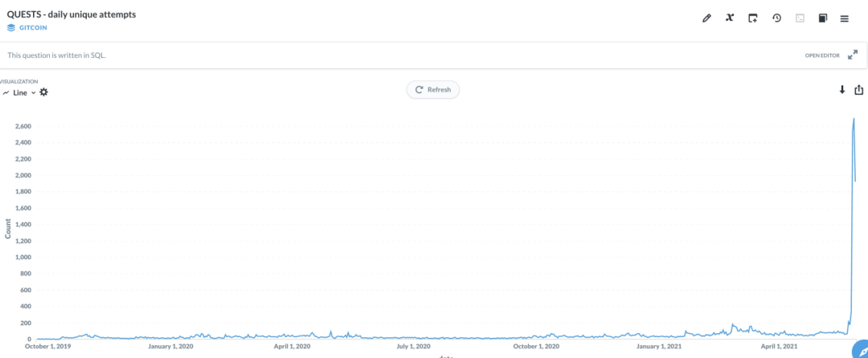Open the data reference book icon

823,18
